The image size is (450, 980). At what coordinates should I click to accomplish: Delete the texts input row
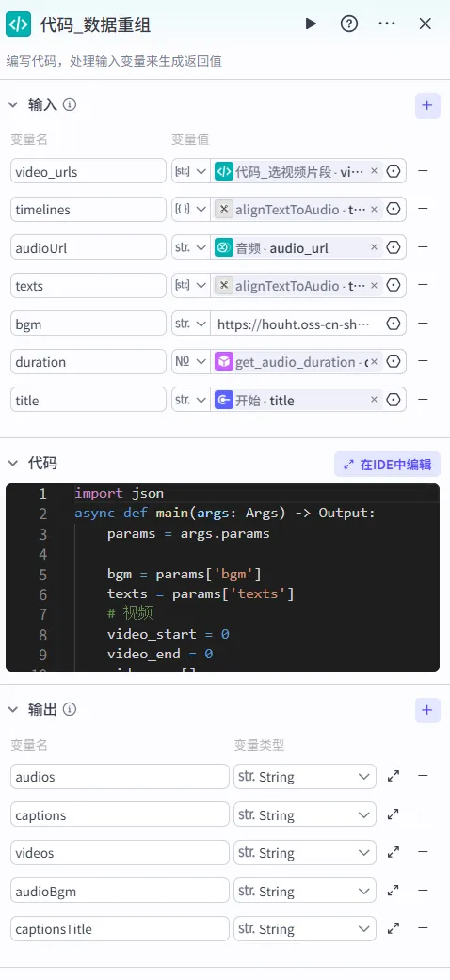tap(423, 286)
